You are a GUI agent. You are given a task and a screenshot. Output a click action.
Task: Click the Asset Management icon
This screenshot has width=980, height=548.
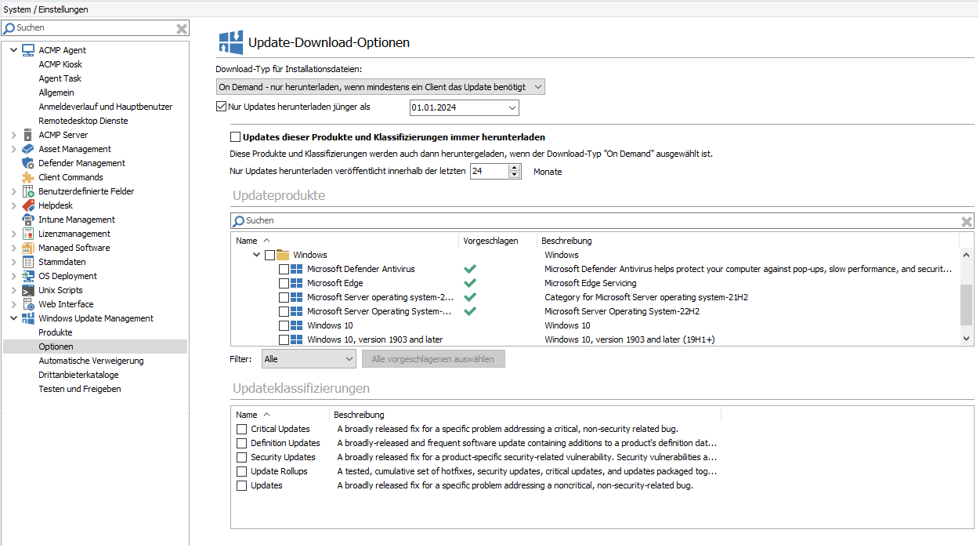pos(28,149)
